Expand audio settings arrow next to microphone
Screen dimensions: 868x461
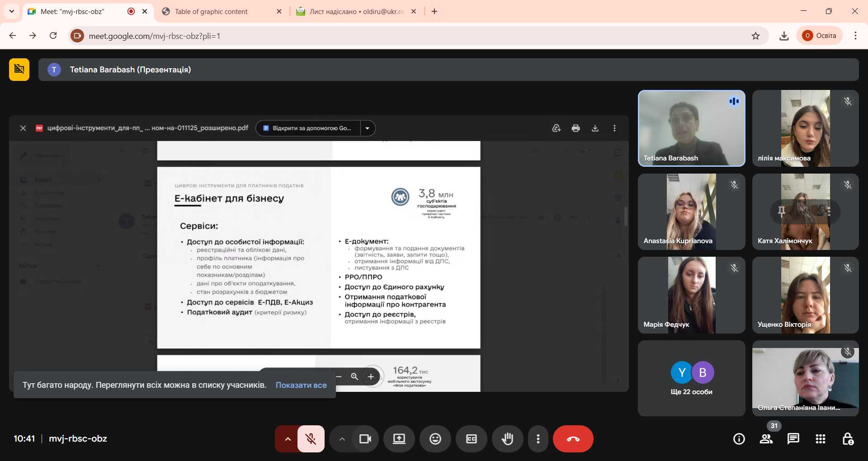coord(288,439)
